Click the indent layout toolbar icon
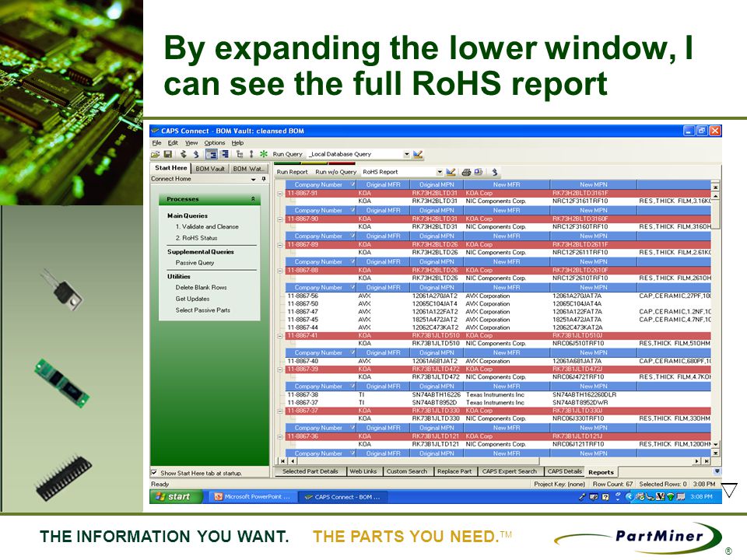747x560 pixels. coord(224,154)
